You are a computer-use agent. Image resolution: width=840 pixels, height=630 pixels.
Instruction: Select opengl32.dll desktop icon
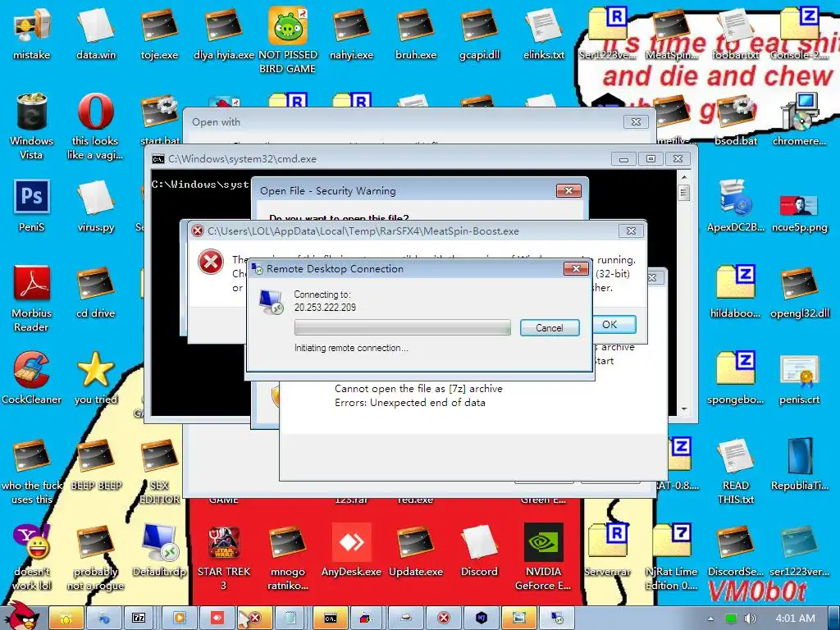pos(799,291)
